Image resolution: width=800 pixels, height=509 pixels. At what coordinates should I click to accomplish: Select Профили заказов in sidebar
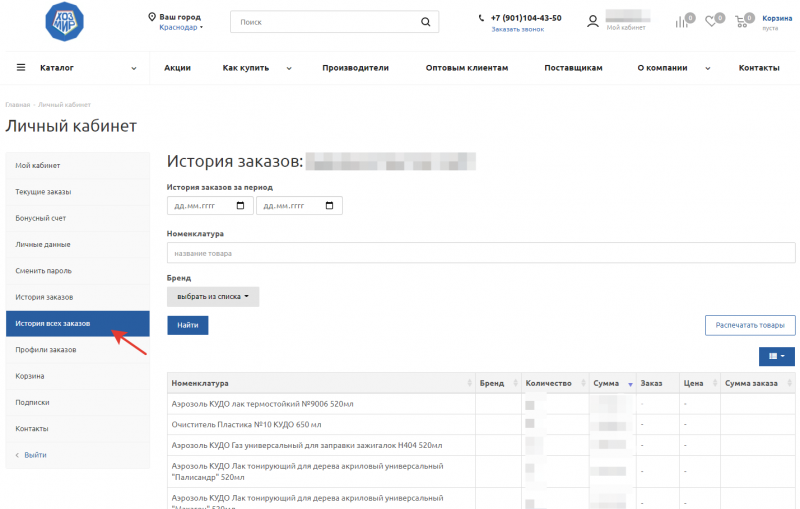pos(78,350)
